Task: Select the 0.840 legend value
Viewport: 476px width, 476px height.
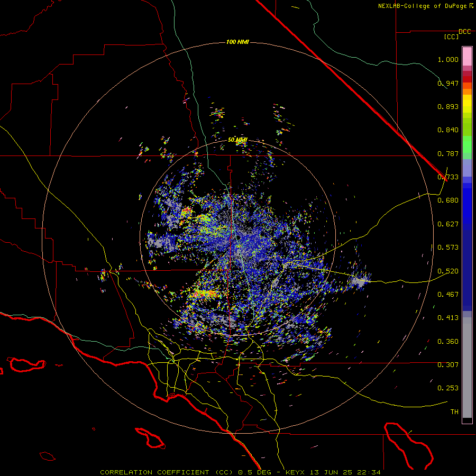Action: (448, 130)
